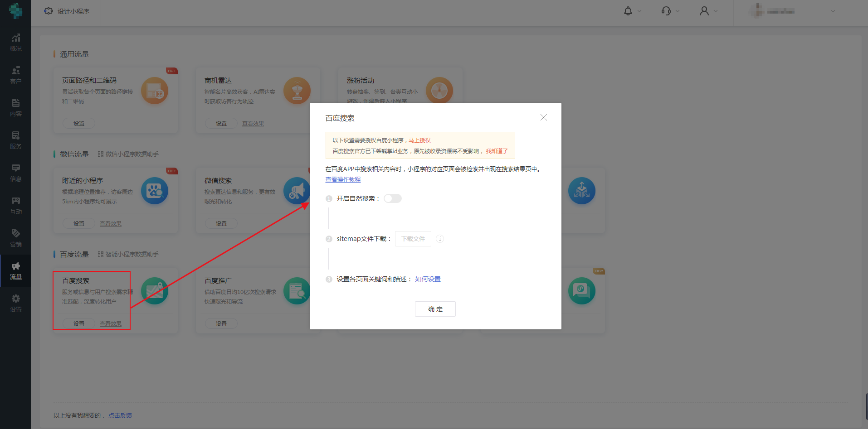868x429 pixels.
Task: Open the 客户 customers sidebar item
Action: pyautogui.click(x=15, y=75)
